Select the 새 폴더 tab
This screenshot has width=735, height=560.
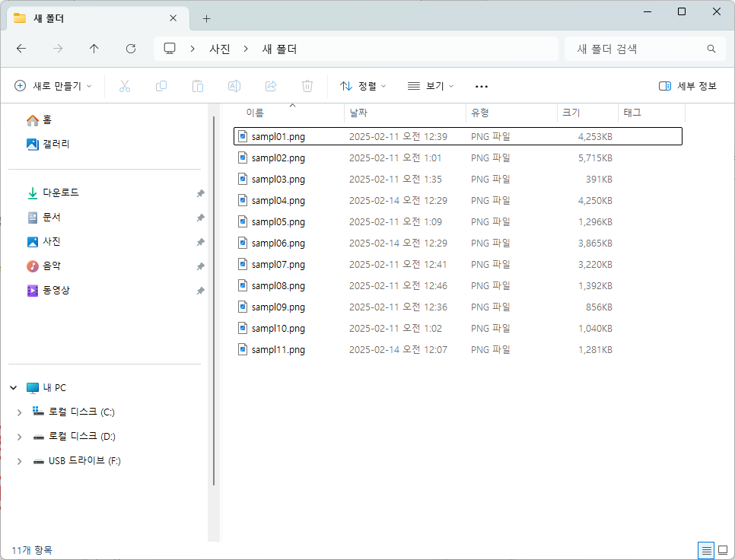[98, 19]
